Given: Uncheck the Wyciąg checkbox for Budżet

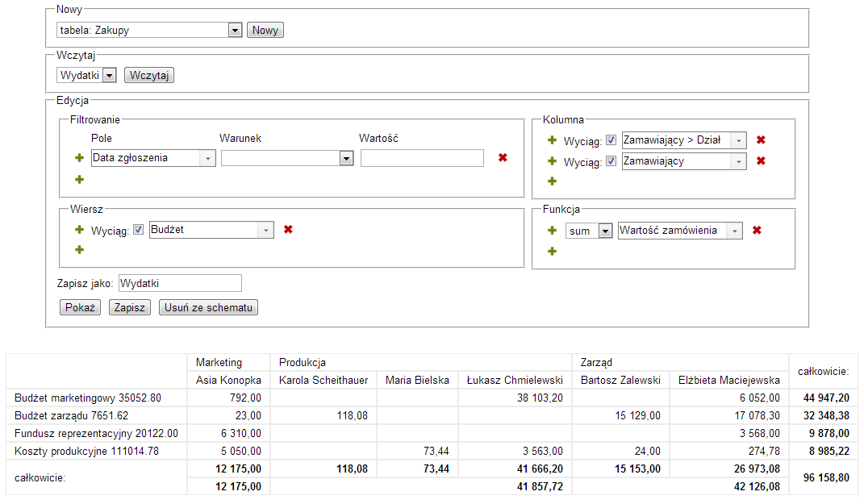Looking at the screenshot, I should (138, 230).
